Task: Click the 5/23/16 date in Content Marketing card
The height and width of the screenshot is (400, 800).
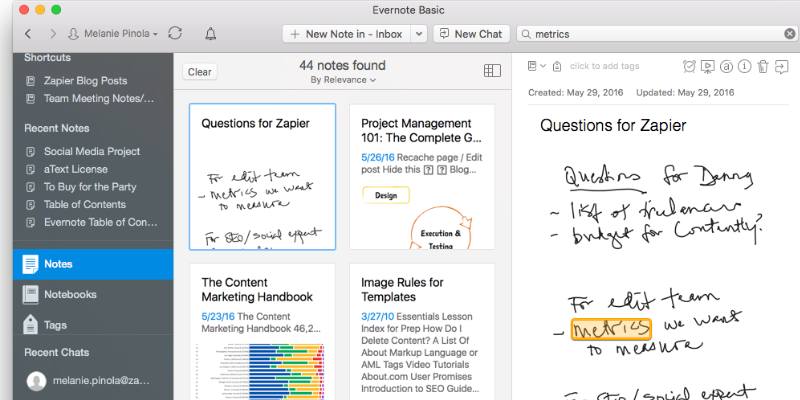Action: coord(218,316)
